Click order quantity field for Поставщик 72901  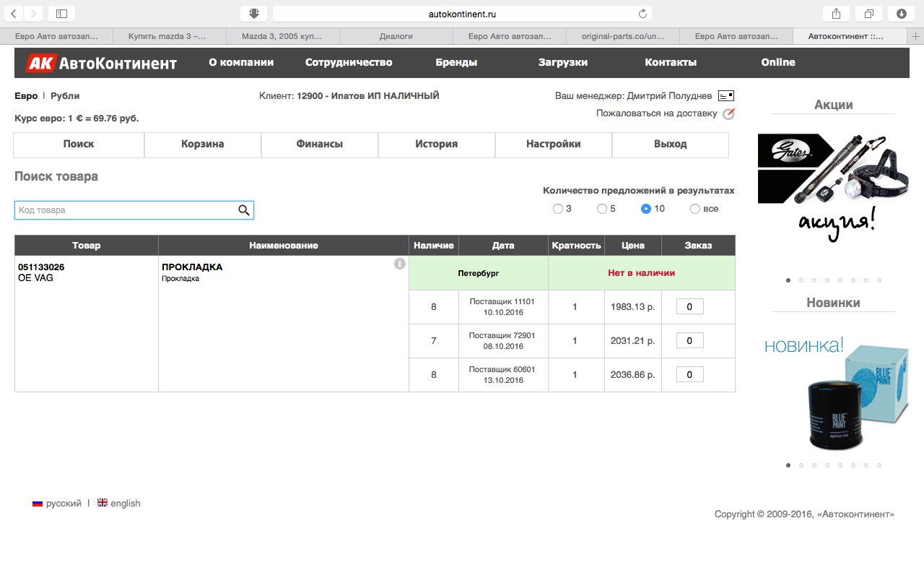(689, 341)
